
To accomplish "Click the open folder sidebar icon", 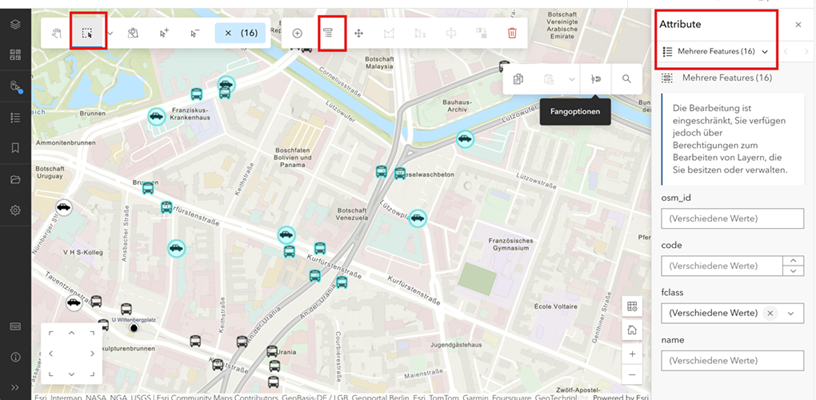I will 15,180.
